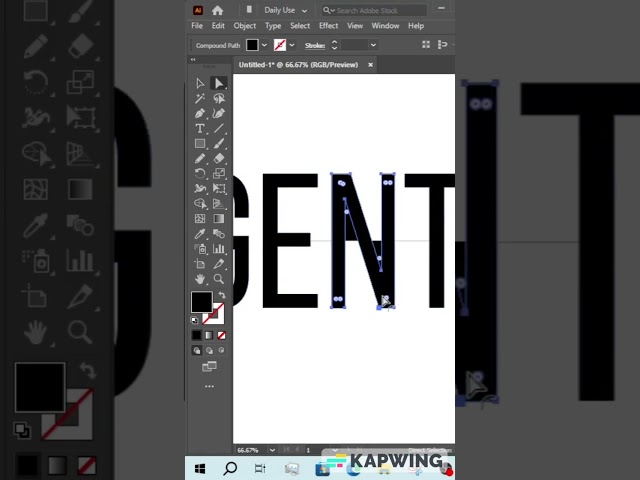Select the Line Segment tool
Image resolution: width=640 pixels, height=480 pixels.
(219, 129)
